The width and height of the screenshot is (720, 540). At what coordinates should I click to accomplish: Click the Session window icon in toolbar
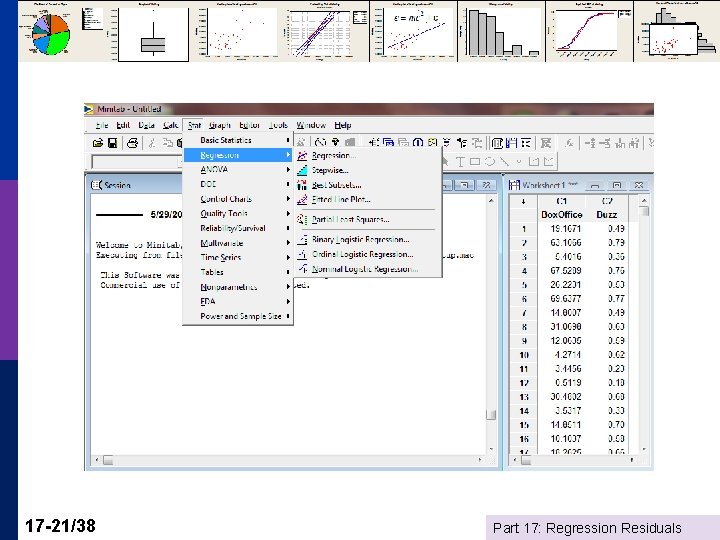[497, 143]
